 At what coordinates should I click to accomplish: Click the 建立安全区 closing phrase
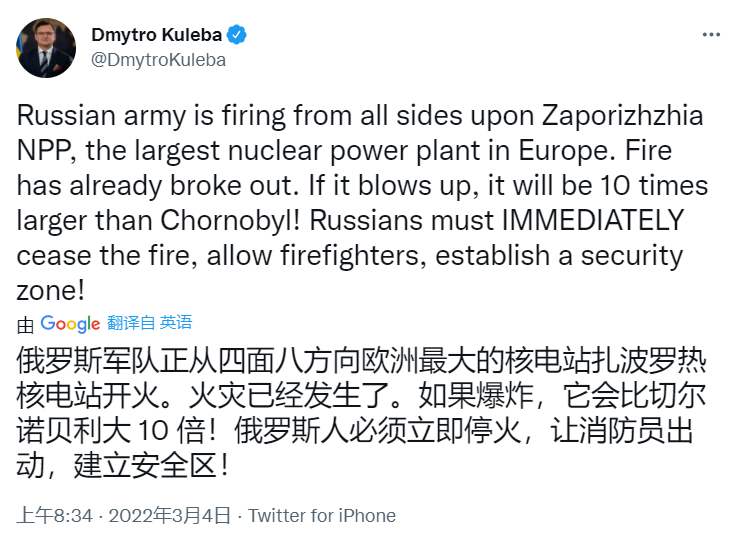tap(146, 465)
